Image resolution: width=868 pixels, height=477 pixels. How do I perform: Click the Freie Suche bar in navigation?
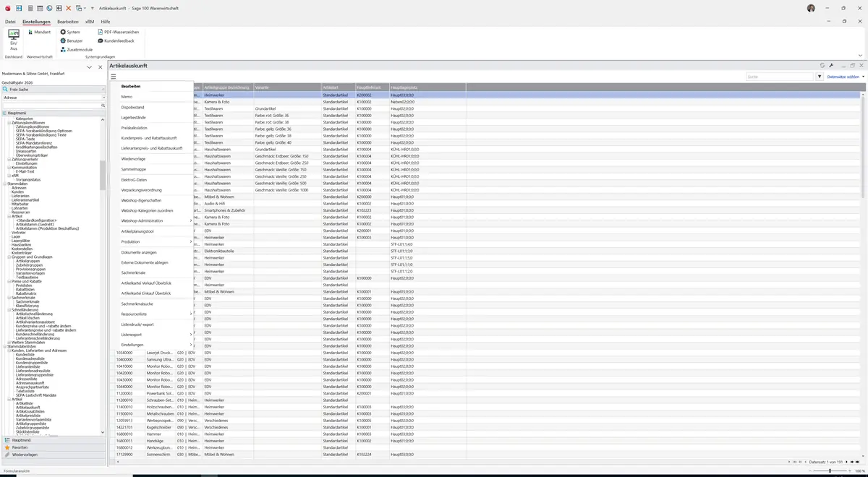click(54, 89)
